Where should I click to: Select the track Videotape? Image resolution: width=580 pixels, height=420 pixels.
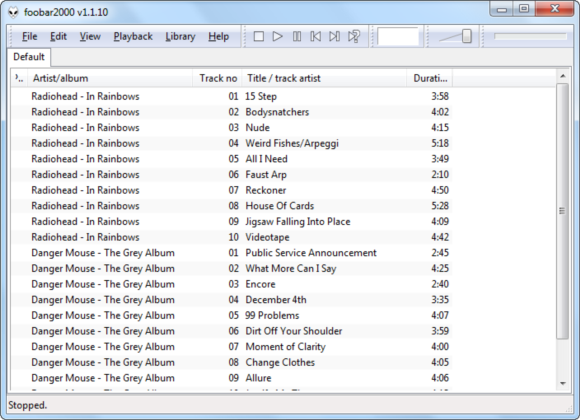[x=231, y=237]
